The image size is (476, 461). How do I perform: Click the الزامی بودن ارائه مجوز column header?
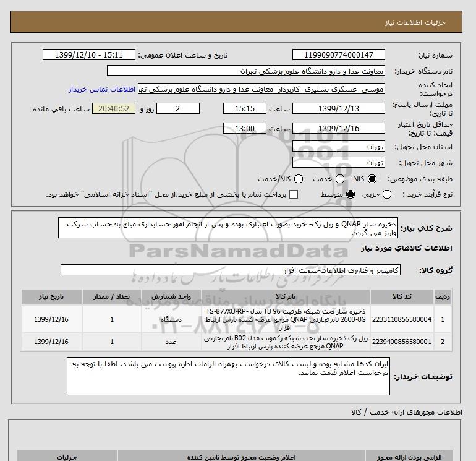pos(409,457)
